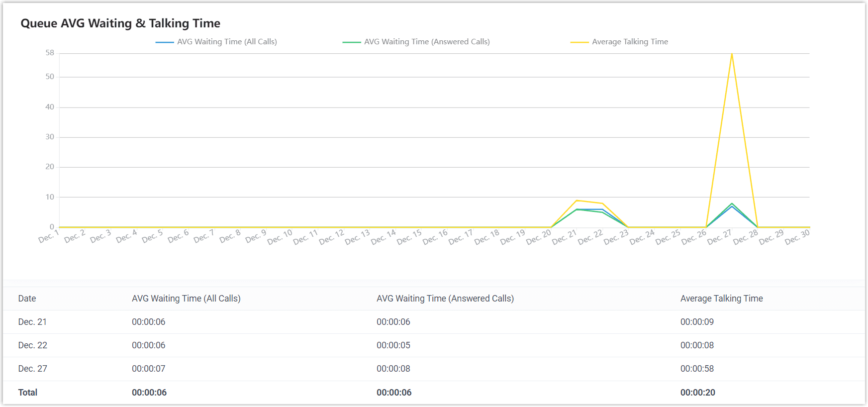Select 00:00:20 total talking time
The image size is (868, 407).
(698, 393)
